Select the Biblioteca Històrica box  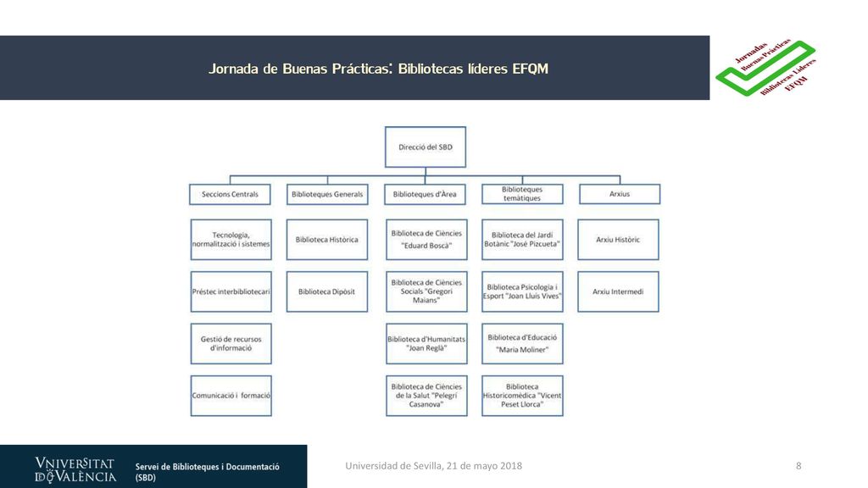click(327, 240)
